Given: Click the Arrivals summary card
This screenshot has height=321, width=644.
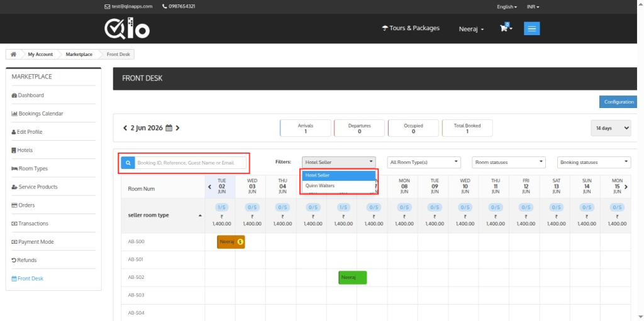Looking at the screenshot, I should (306, 128).
